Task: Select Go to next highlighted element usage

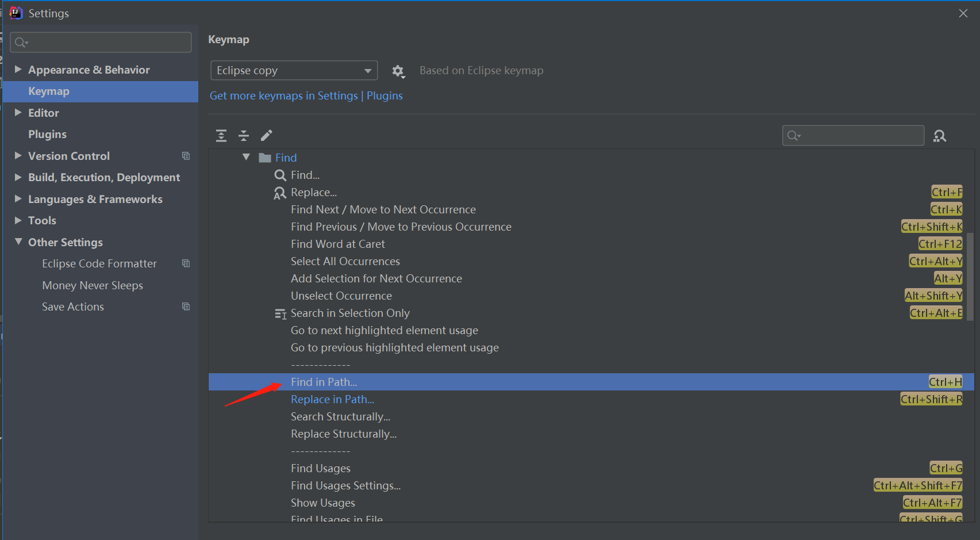Action: pos(385,330)
